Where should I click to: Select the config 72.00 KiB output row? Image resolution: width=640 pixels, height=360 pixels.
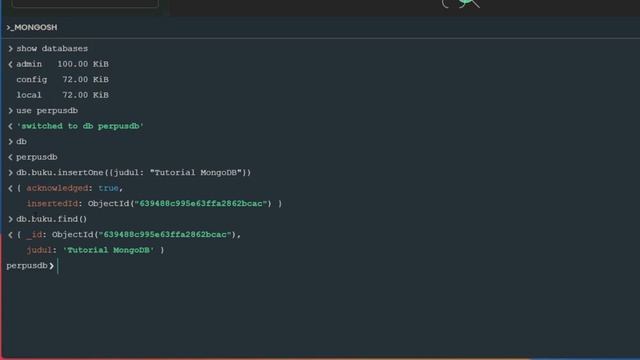coord(62,80)
